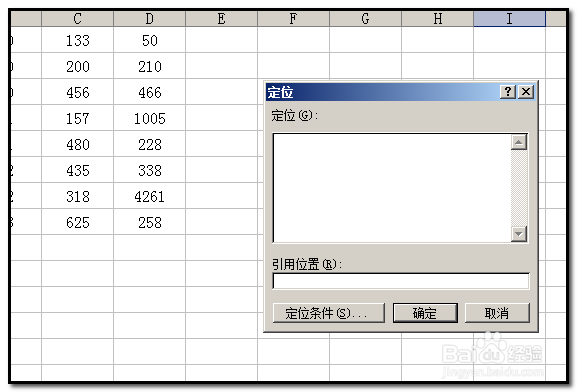Click the scrollbar up arrow in list

(519, 142)
